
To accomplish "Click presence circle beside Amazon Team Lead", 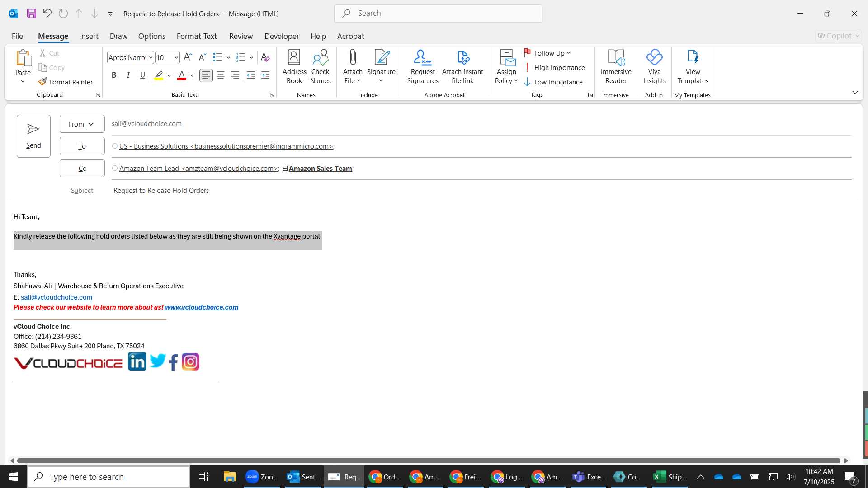I will point(115,168).
